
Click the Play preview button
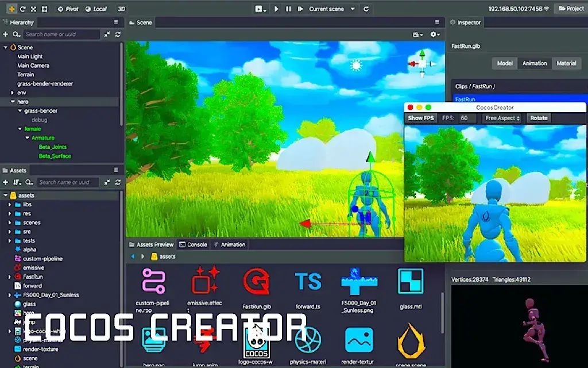pyautogui.click(x=276, y=9)
